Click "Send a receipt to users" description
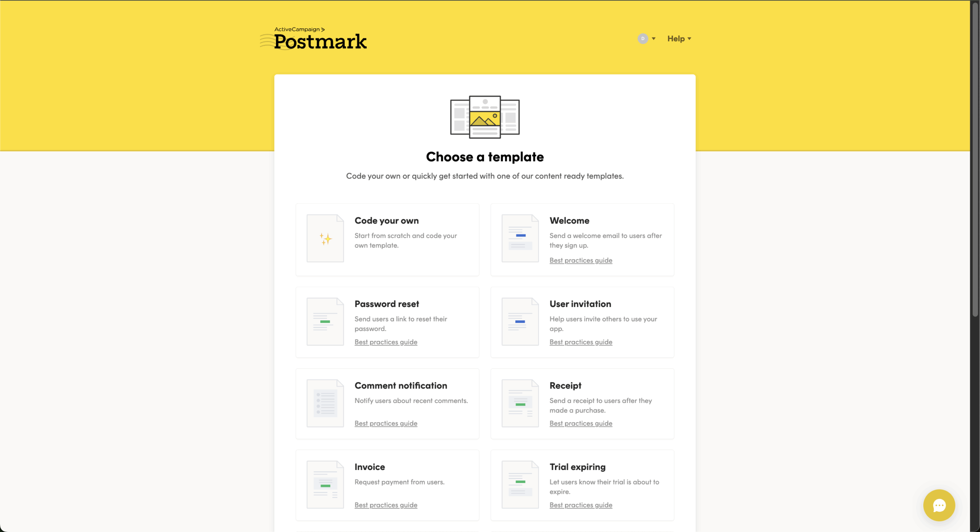 601,405
